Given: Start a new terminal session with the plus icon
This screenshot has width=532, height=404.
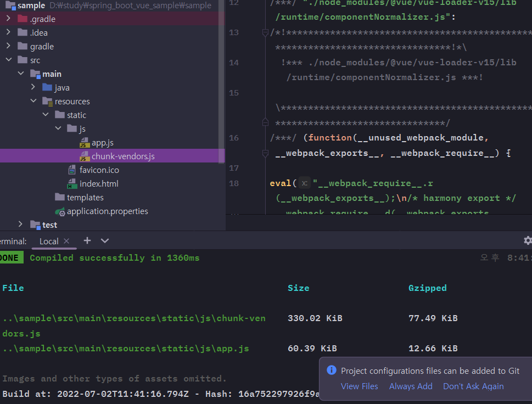Looking at the screenshot, I should tap(86, 240).
